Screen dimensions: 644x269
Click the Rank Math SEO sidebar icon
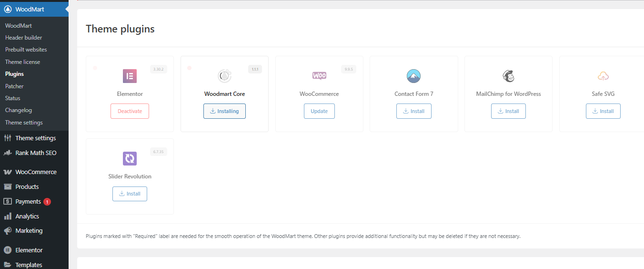[8, 153]
